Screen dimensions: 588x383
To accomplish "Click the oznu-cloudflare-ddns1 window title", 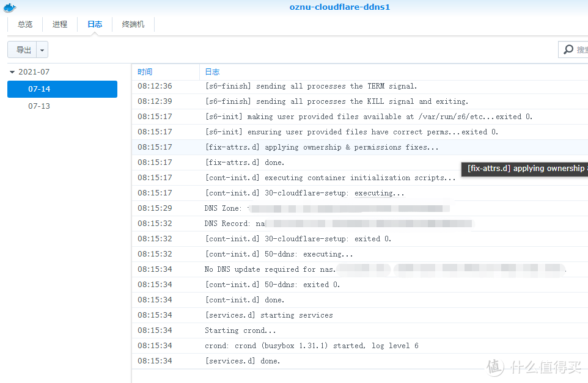I will 340,7.
